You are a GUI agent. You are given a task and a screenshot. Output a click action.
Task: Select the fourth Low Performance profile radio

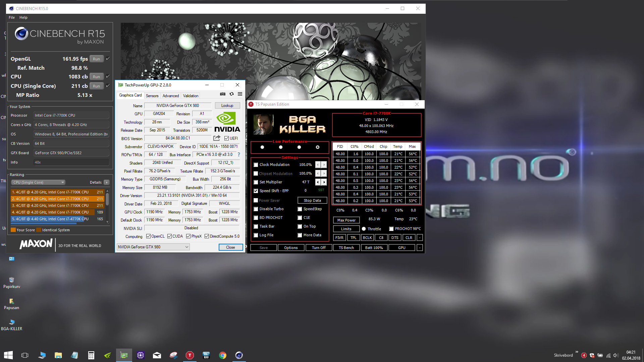point(317,147)
